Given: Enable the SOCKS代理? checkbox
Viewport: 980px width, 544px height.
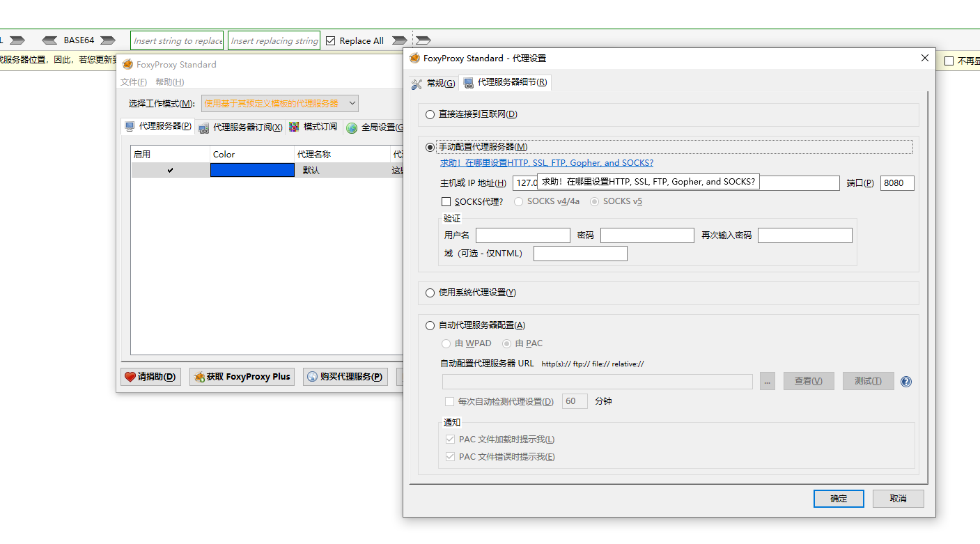Looking at the screenshot, I should coord(446,202).
